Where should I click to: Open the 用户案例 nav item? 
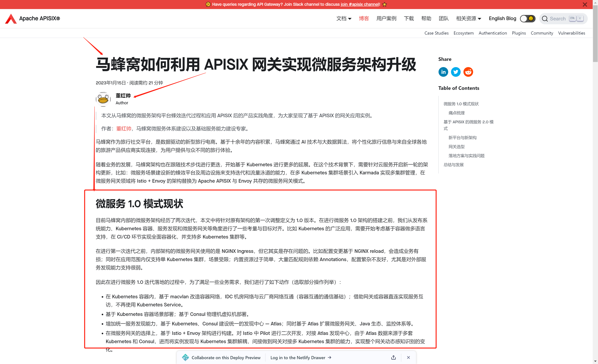click(x=386, y=18)
